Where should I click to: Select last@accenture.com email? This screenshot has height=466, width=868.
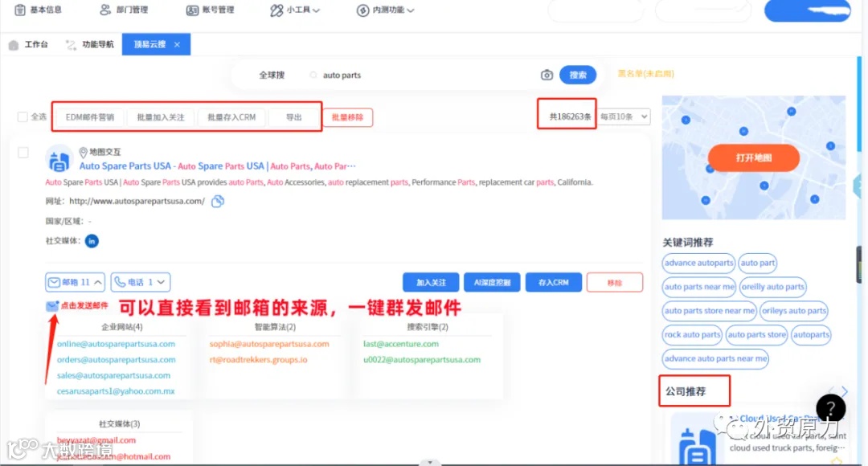coord(401,344)
